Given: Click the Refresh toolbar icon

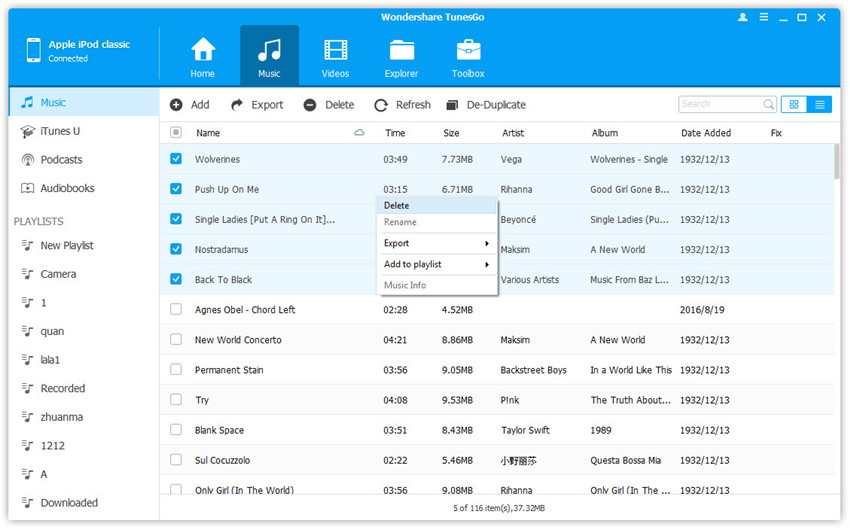Looking at the screenshot, I should [381, 105].
